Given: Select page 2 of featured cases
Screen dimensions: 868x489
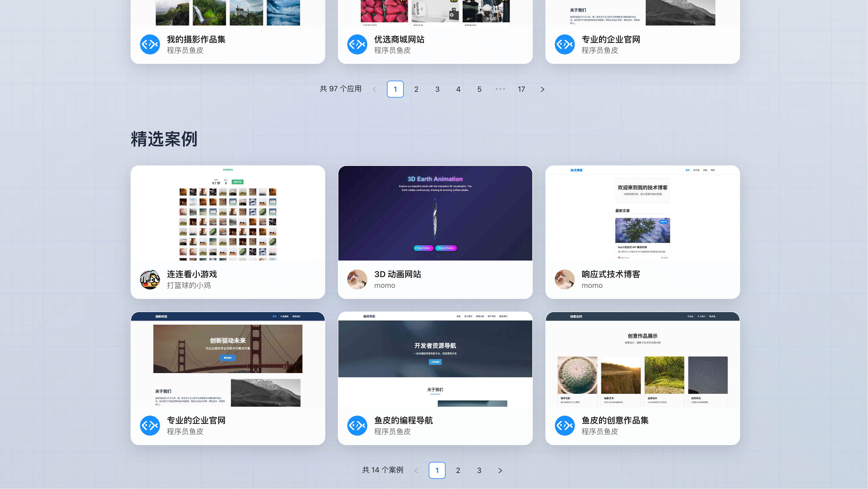Looking at the screenshot, I should click(458, 470).
